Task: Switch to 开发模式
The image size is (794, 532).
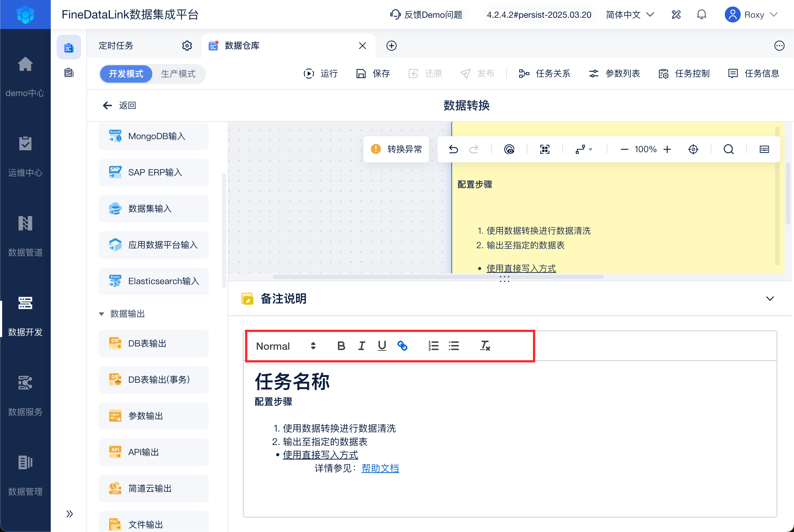Action: click(126, 74)
